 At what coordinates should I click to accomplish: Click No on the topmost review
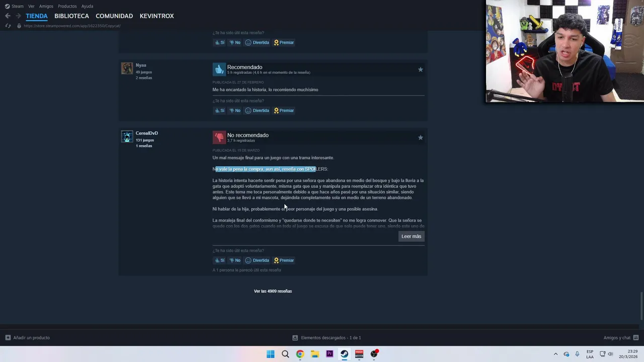point(235,43)
